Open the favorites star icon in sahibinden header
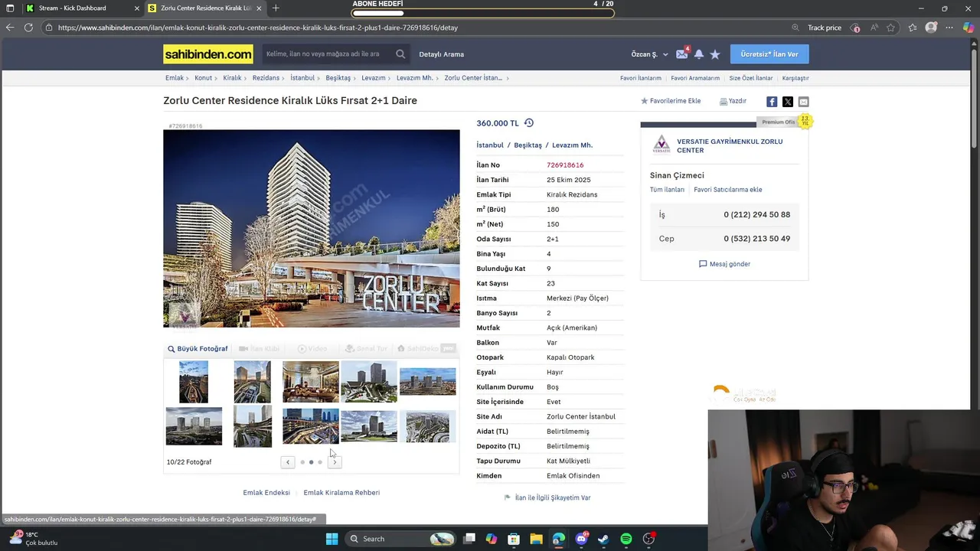This screenshot has height=551, width=980. click(715, 54)
